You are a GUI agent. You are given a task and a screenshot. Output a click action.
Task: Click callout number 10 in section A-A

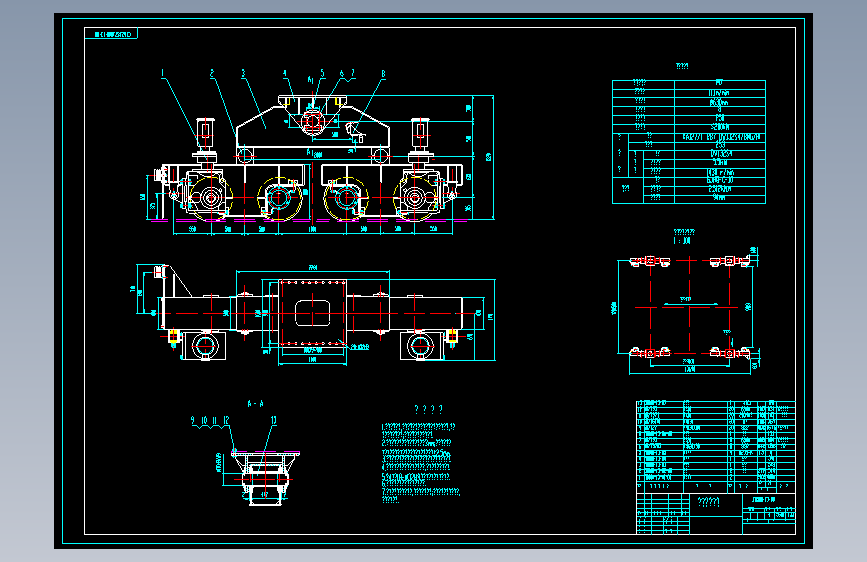pos(204,420)
